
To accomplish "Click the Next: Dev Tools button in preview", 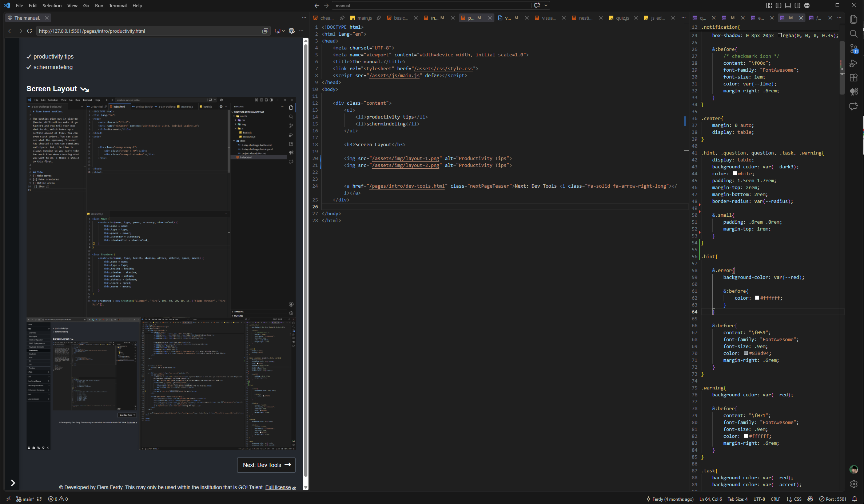I will [266, 465].
